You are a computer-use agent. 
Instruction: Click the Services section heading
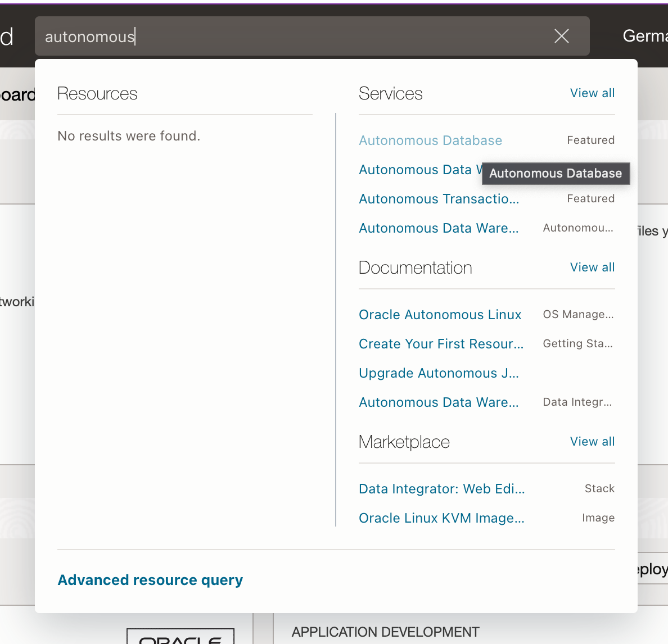click(x=390, y=94)
